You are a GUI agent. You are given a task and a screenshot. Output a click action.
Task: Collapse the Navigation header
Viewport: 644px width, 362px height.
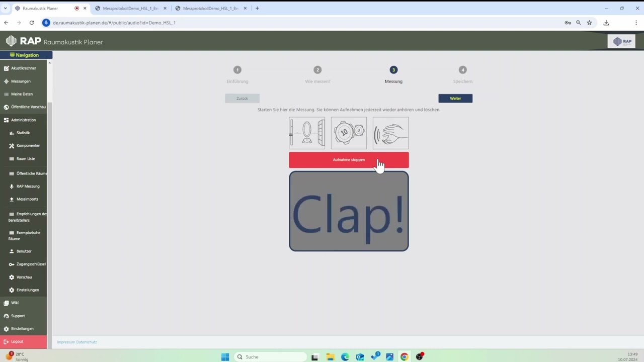pyautogui.click(x=26, y=55)
